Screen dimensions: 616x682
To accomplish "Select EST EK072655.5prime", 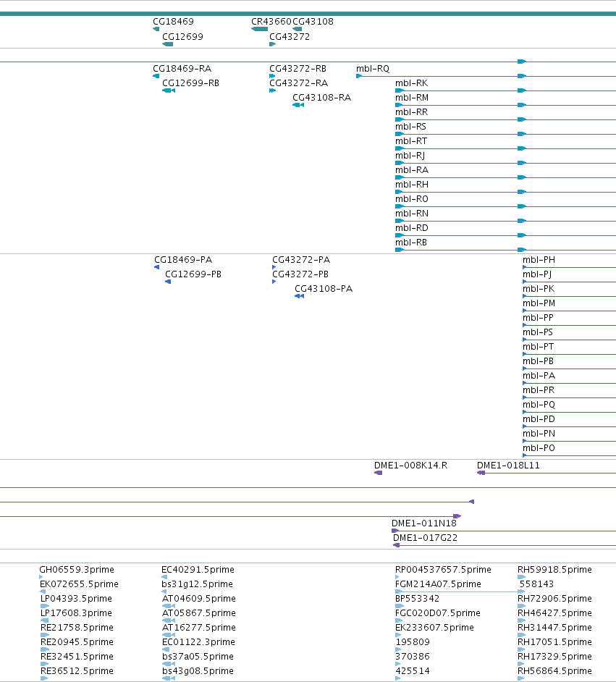I will (79, 584).
